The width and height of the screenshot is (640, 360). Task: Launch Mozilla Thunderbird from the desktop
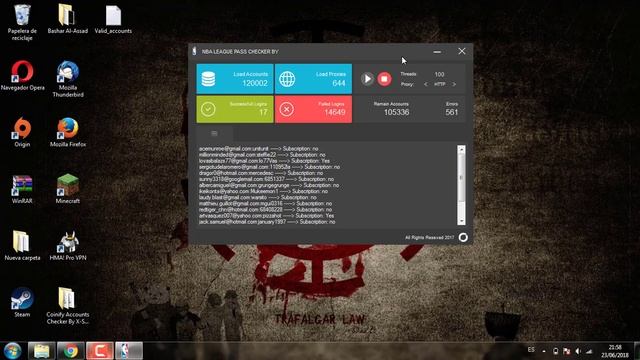point(68,79)
